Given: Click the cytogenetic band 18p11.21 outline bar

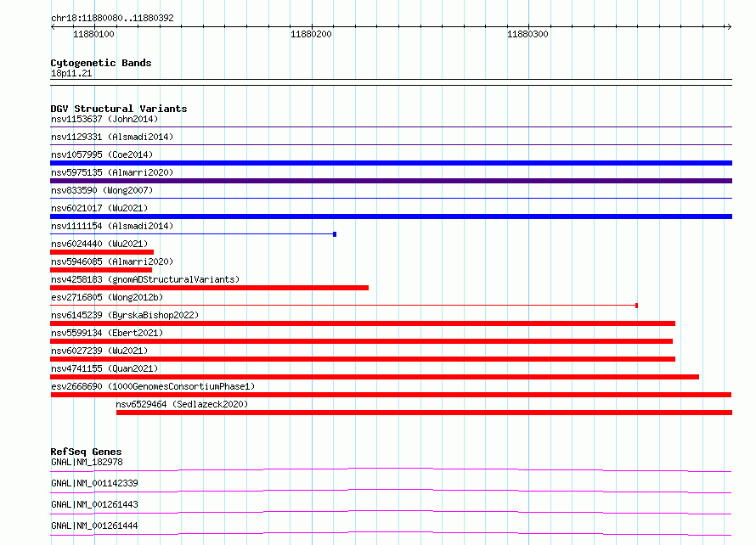Looking at the screenshot, I should click(x=391, y=82).
